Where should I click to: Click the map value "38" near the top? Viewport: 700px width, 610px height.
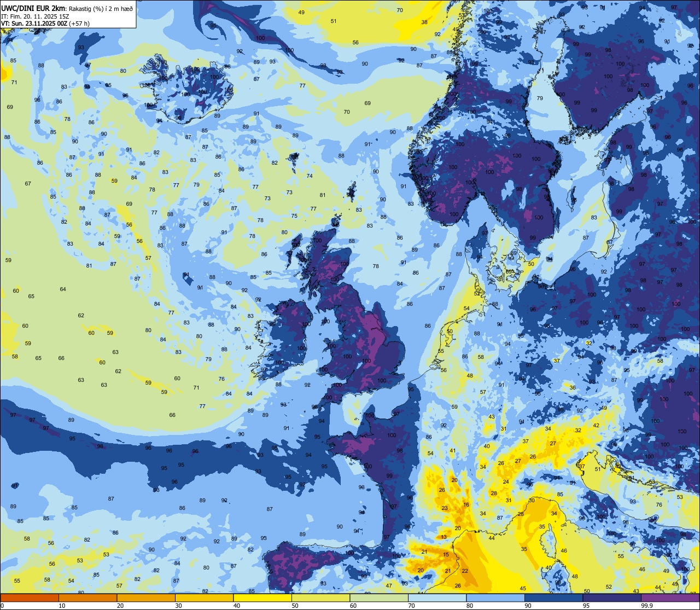click(x=424, y=22)
